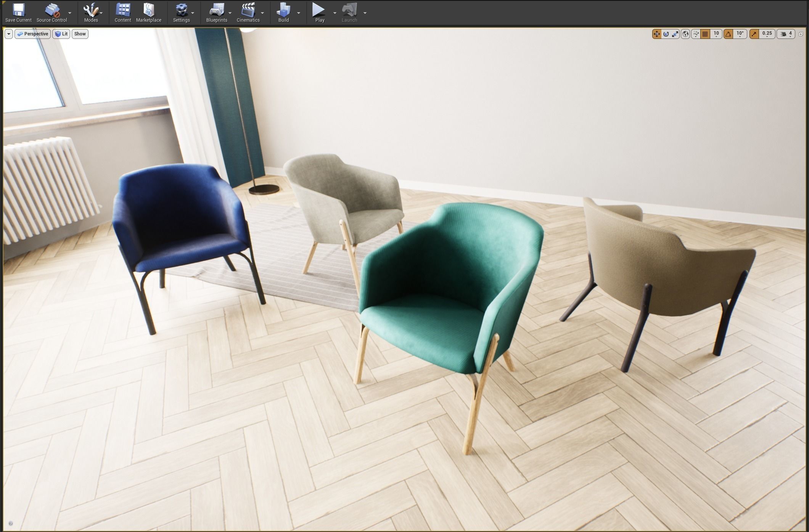
Task: Toggle scale snapping
Action: pos(754,34)
